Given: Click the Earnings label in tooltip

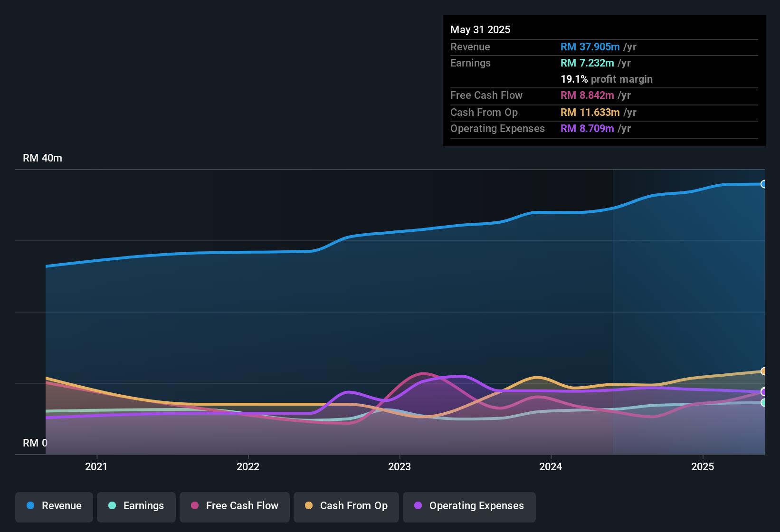Looking at the screenshot, I should (x=470, y=63).
